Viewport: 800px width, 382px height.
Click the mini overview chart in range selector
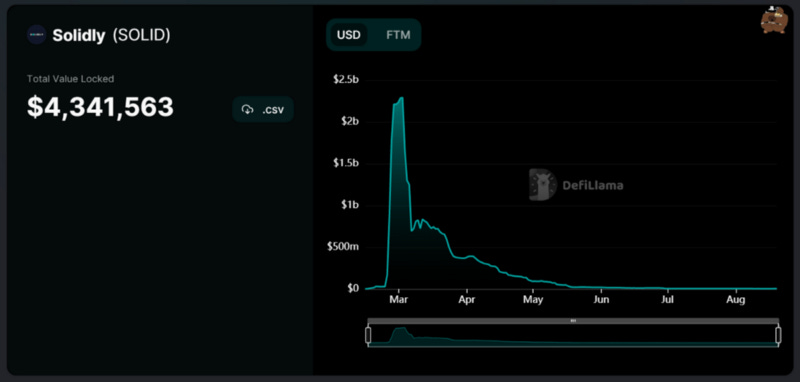[573, 336]
